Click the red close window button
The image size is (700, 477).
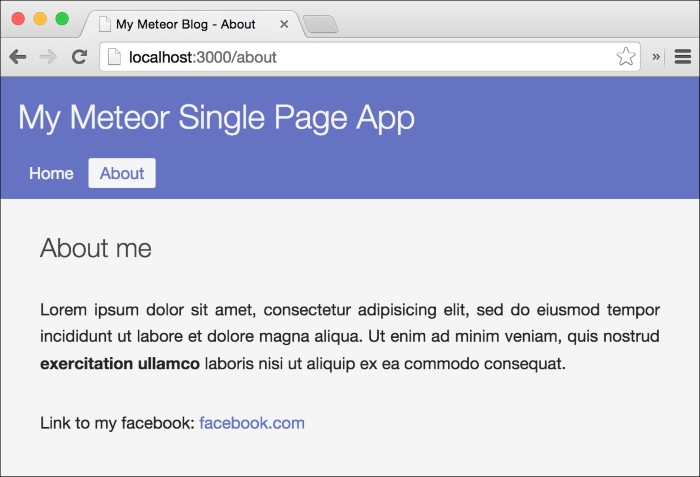(x=18, y=19)
